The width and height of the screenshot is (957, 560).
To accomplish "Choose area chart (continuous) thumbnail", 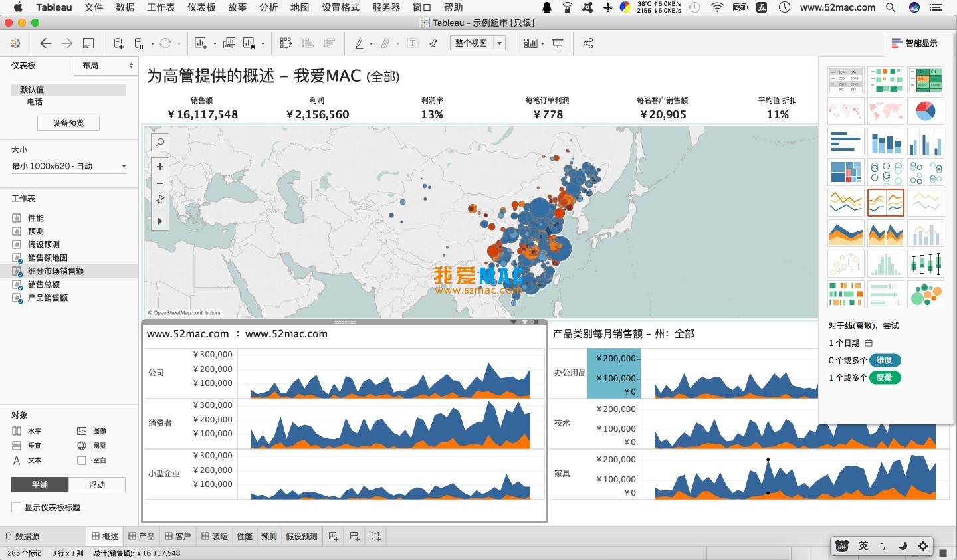I will tap(846, 233).
